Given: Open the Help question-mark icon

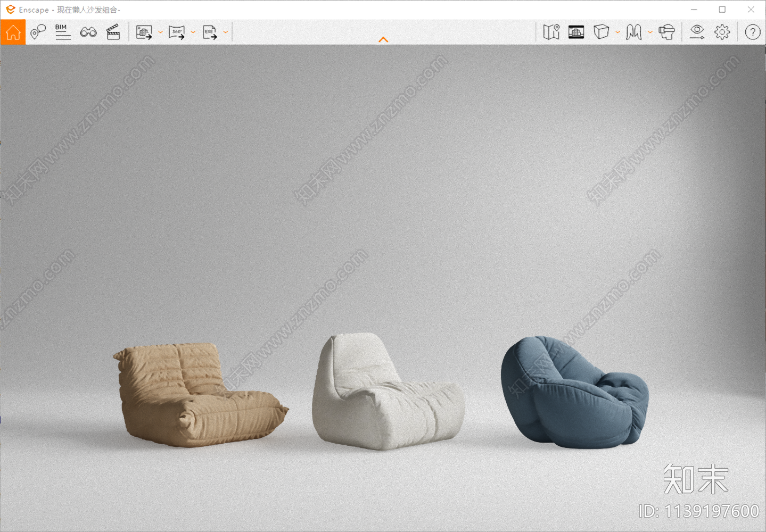Looking at the screenshot, I should 753,32.
